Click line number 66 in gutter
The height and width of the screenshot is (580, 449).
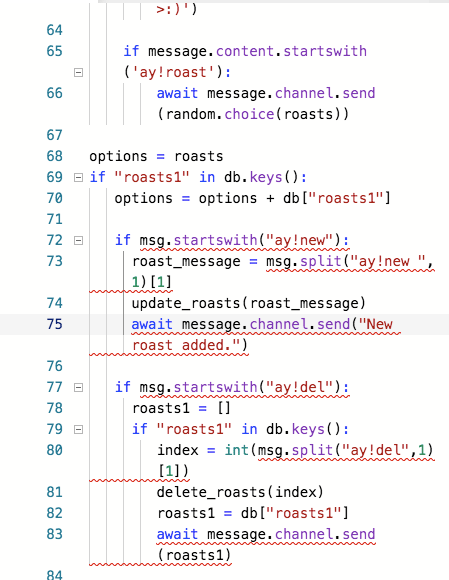point(54,93)
